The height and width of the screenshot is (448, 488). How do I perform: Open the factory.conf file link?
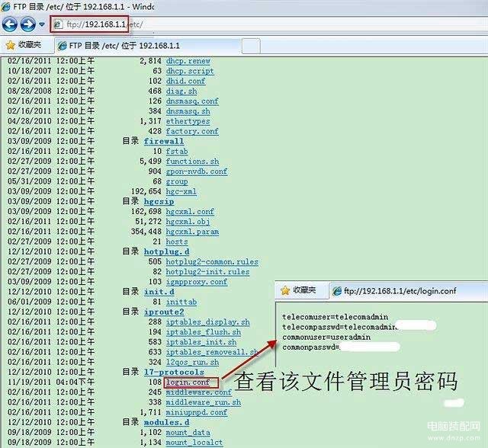point(192,131)
